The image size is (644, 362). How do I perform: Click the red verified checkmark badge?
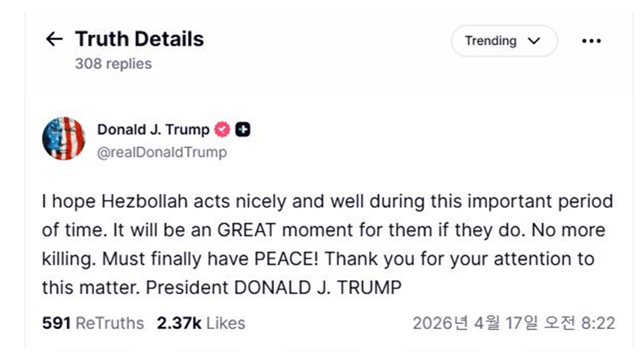(x=222, y=130)
